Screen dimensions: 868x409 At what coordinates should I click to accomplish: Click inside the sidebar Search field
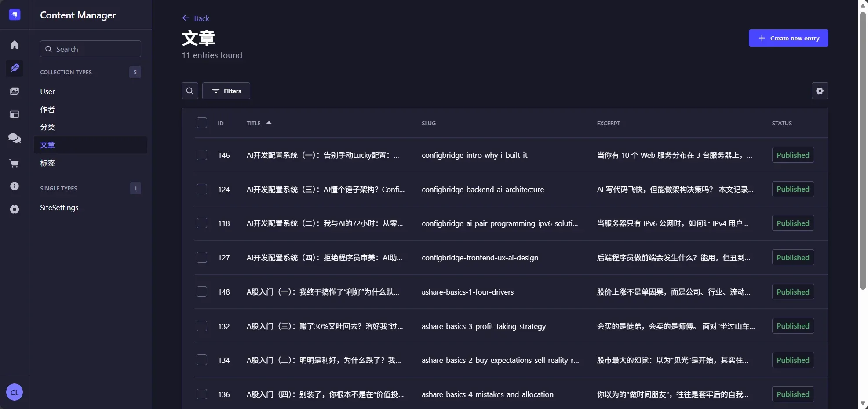[90, 49]
